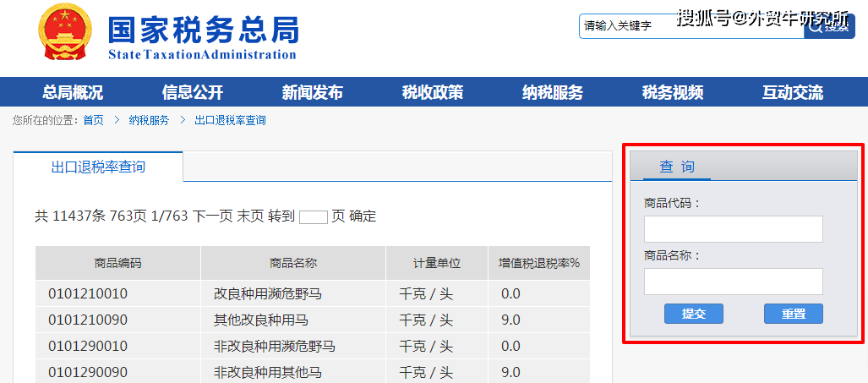
Task: Click 其他改良种用马 product name
Action: [261, 320]
